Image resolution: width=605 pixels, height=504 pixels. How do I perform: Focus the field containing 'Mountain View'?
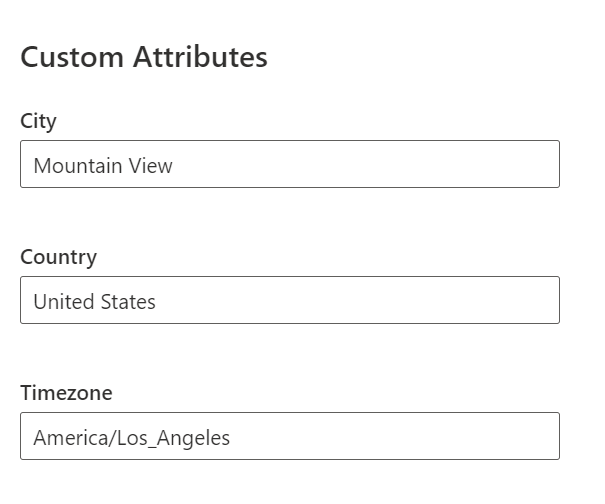coord(289,165)
